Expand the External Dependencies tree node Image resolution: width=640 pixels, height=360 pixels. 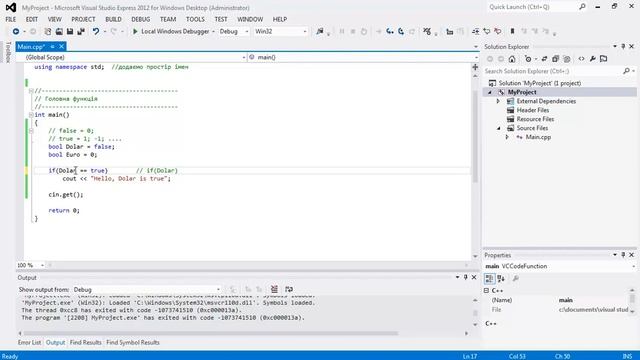tap(498, 101)
